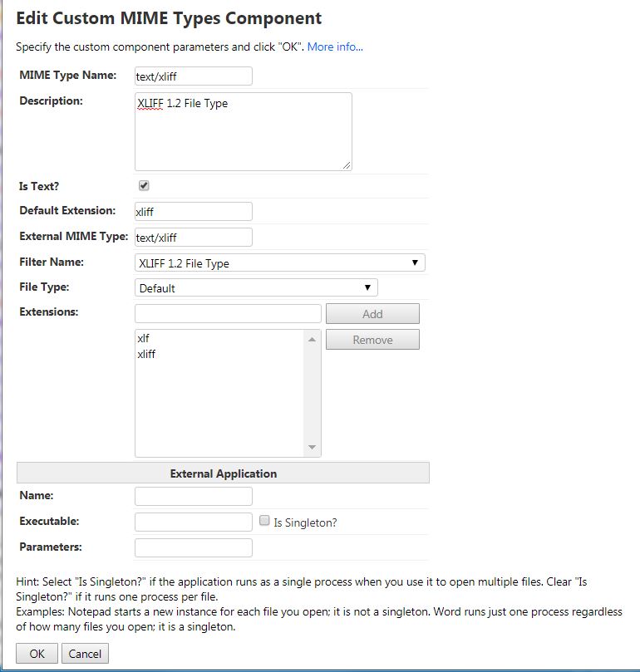
Task: Enable the Is Singleton checkbox
Action: (x=264, y=520)
